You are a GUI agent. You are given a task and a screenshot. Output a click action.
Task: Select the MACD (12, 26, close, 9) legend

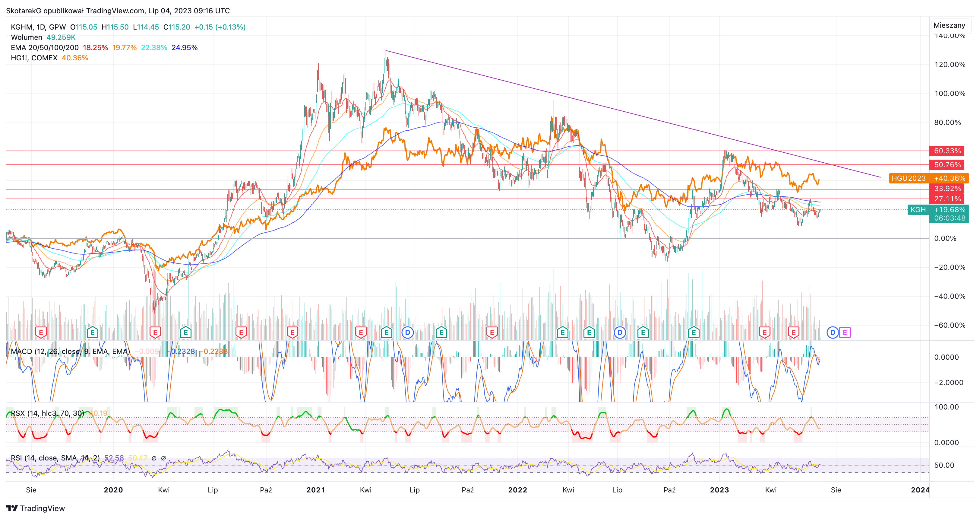70,351
